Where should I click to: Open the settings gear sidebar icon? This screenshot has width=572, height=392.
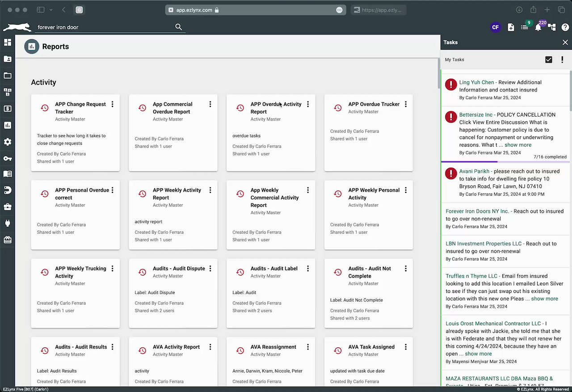click(7, 142)
